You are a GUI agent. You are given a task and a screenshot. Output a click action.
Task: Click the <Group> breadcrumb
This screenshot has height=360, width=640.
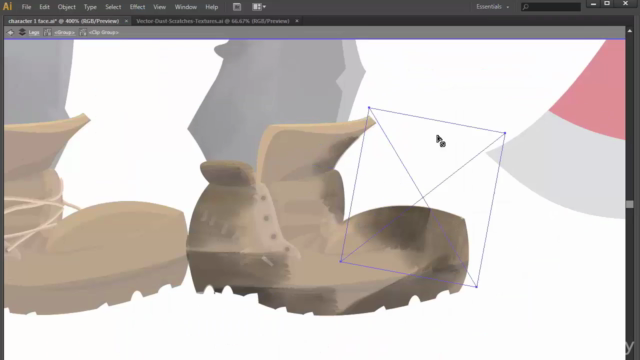tap(64, 32)
